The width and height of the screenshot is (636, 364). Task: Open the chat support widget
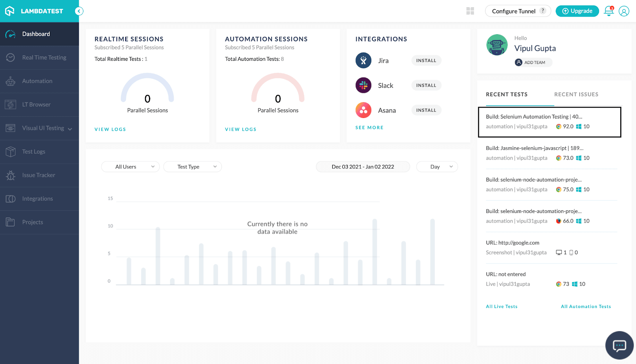coord(619,345)
